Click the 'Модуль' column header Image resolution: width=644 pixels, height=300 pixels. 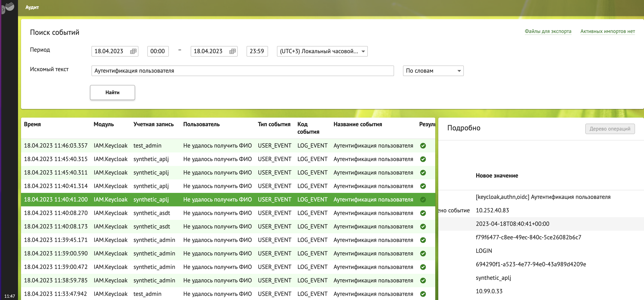tap(104, 124)
